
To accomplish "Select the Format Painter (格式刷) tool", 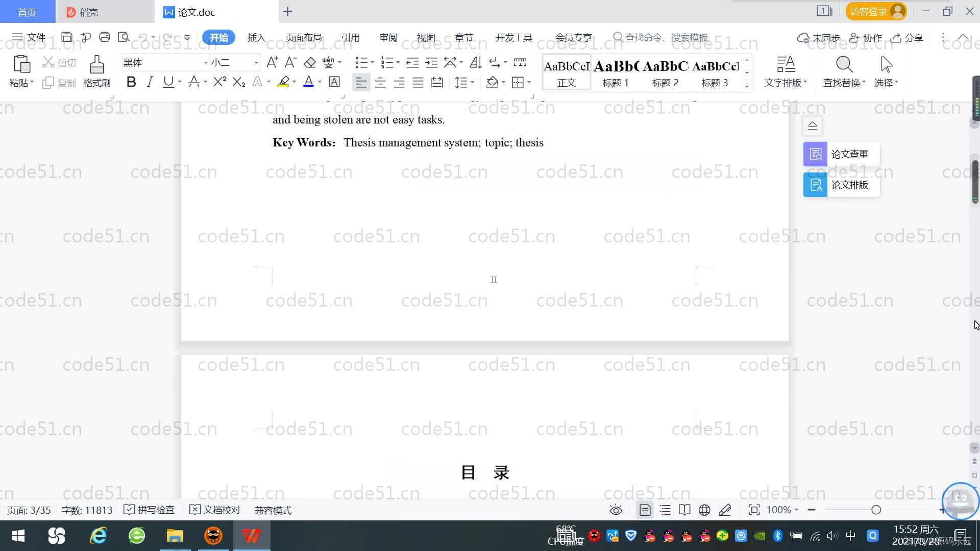I will point(96,70).
